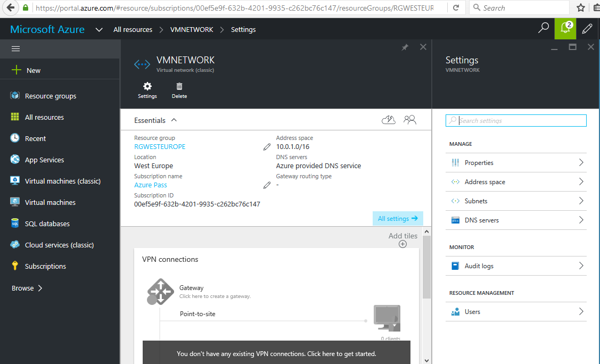Click the scroll down arrow of blade scrollbar
This screenshot has height=364, width=600.
[x=426, y=360]
